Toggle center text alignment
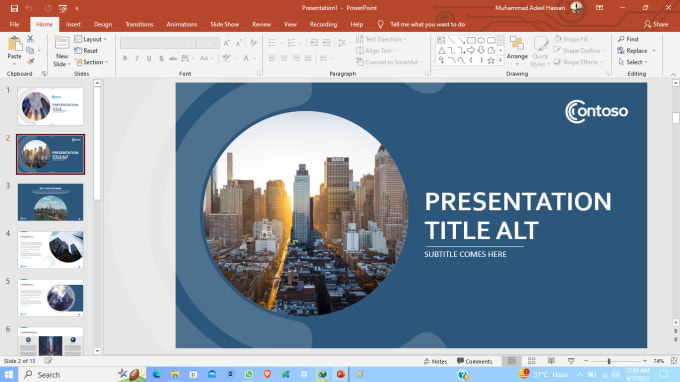Screen dimensions: 680x382 (x=284, y=58)
